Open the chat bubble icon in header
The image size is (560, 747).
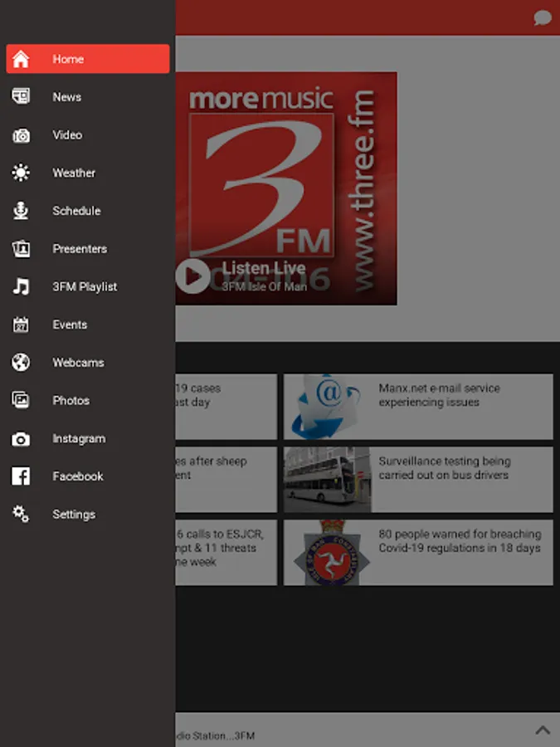(543, 18)
